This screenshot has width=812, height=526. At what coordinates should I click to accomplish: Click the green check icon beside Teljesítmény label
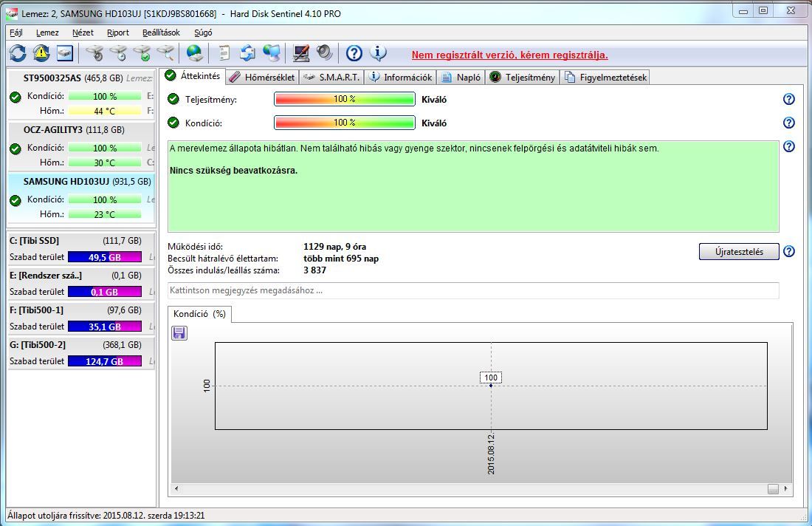click(173, 99)
